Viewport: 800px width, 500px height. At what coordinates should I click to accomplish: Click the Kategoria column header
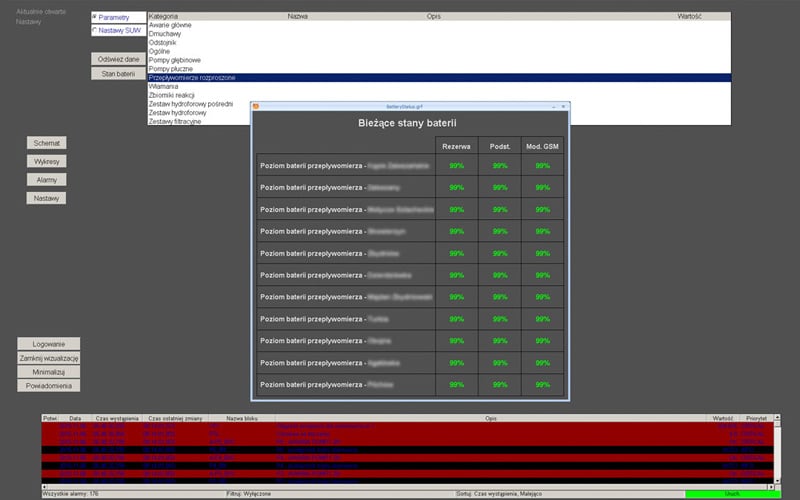(163, 17)
